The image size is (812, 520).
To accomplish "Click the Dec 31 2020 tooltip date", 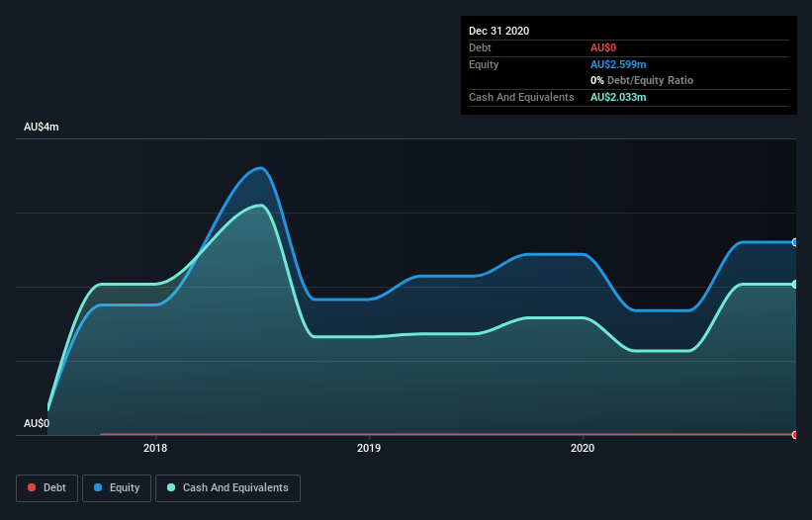I will [498, 31].
